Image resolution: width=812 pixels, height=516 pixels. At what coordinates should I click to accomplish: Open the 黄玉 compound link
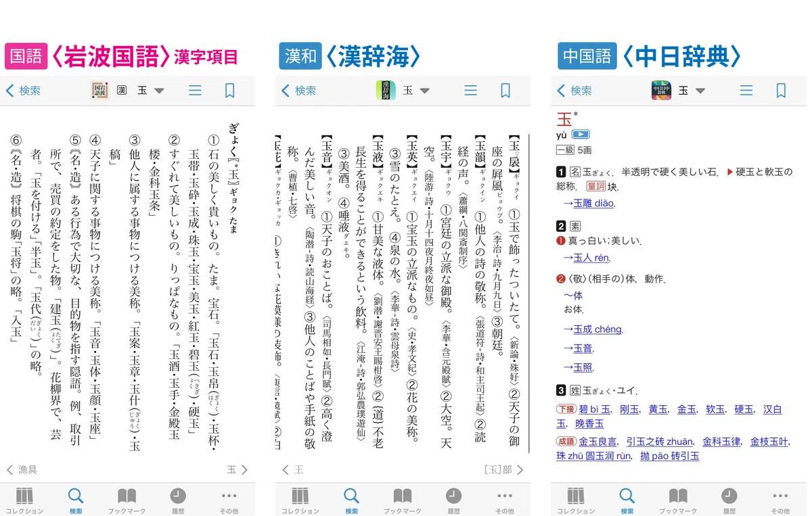[x=658, y=409]
